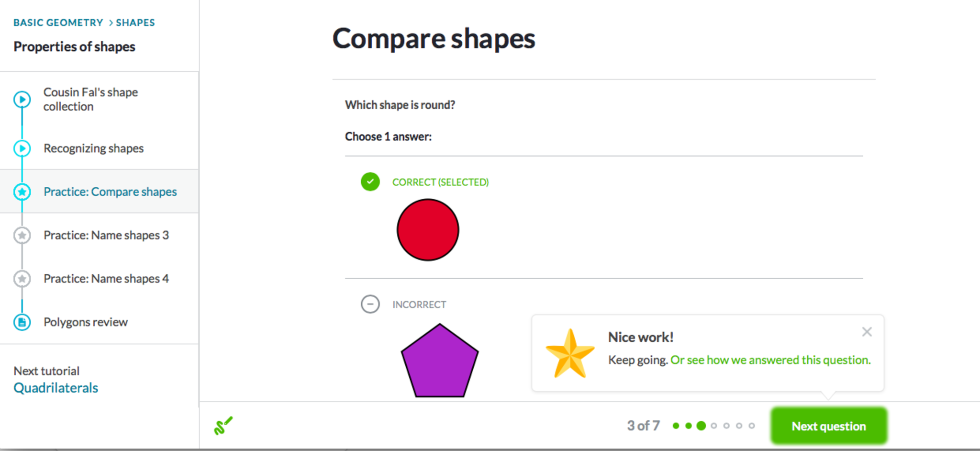Image resolution: width=980 pixels, height=451 pixels.
Task: Click the star icon for Practice: Compare shapes
Action: point(22,192)
